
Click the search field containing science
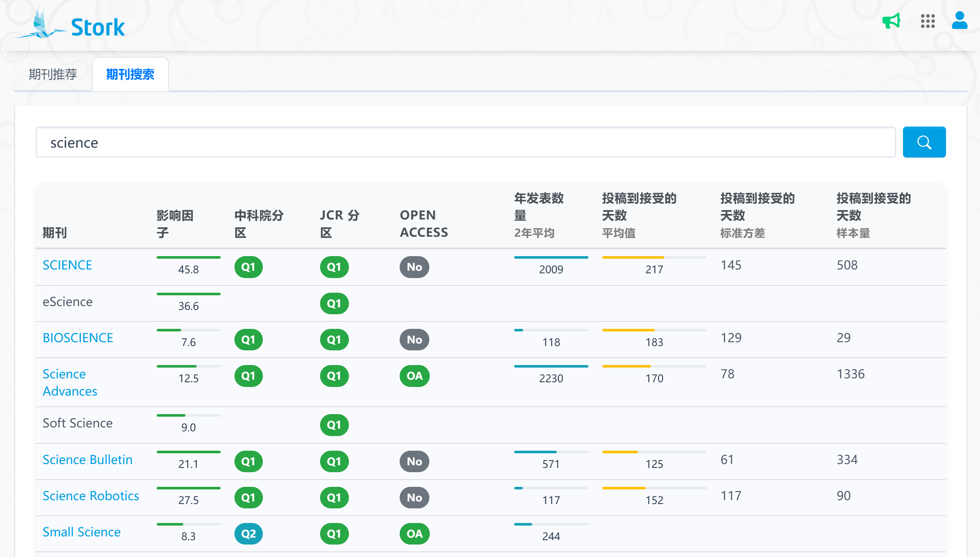pos(465,142)
